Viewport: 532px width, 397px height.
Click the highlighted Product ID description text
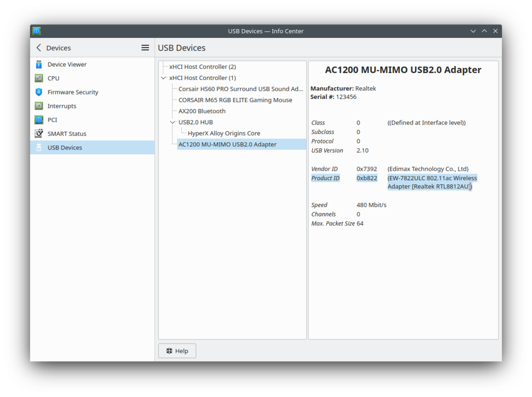[x=432, y=182]
